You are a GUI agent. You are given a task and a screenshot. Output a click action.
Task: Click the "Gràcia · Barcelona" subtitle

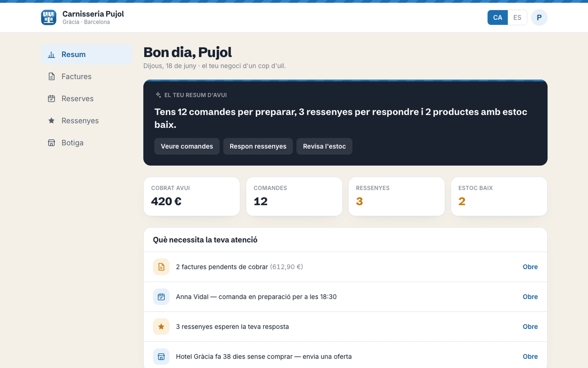(86, 22)
